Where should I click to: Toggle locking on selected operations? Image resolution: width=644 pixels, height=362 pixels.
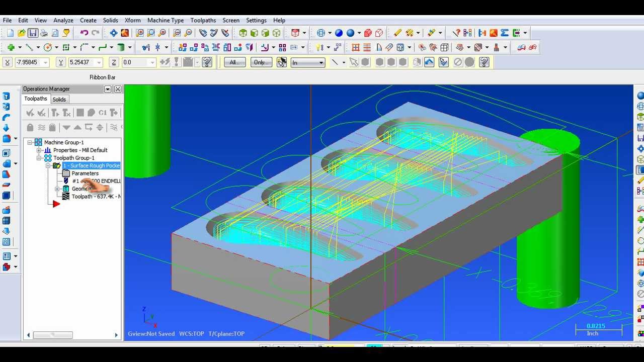(x=30, y=128)
